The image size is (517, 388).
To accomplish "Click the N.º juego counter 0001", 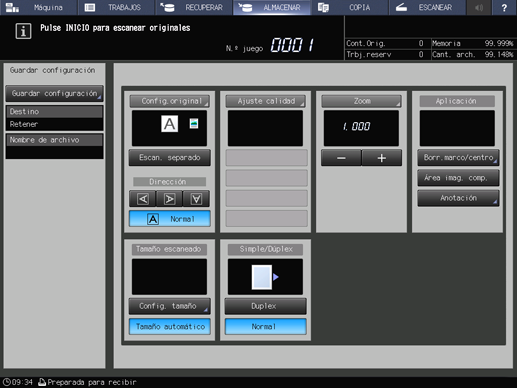I will [292, 45].
